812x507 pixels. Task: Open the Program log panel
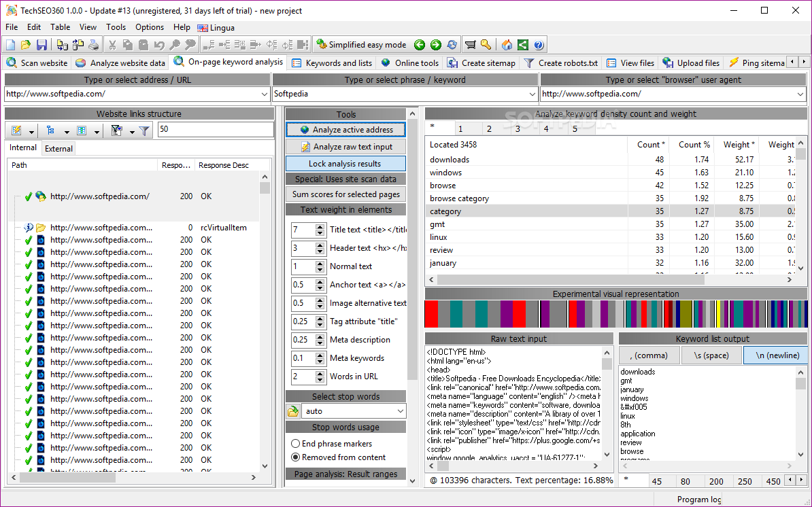tap(698, 500)
